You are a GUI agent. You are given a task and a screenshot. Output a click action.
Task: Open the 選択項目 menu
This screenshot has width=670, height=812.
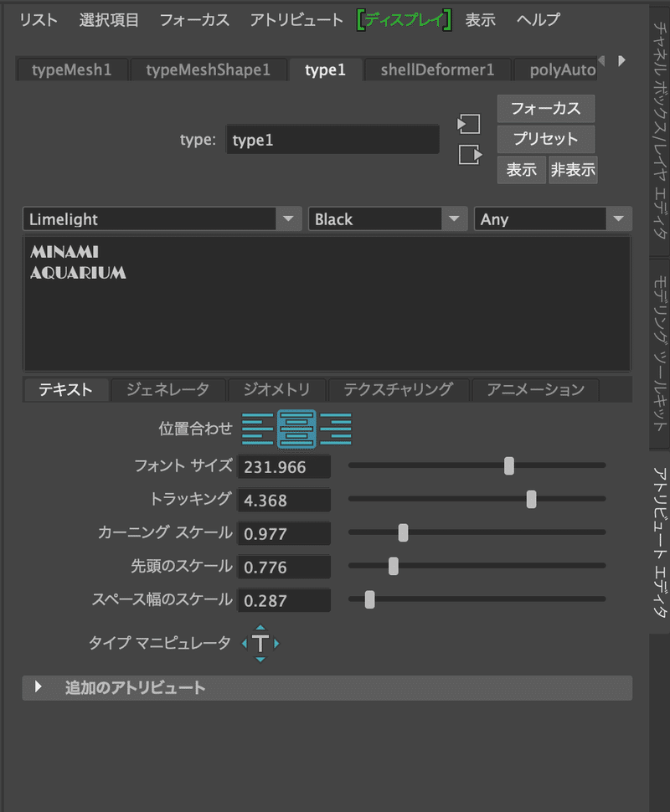pyautogui.click(x=109, y=20)
